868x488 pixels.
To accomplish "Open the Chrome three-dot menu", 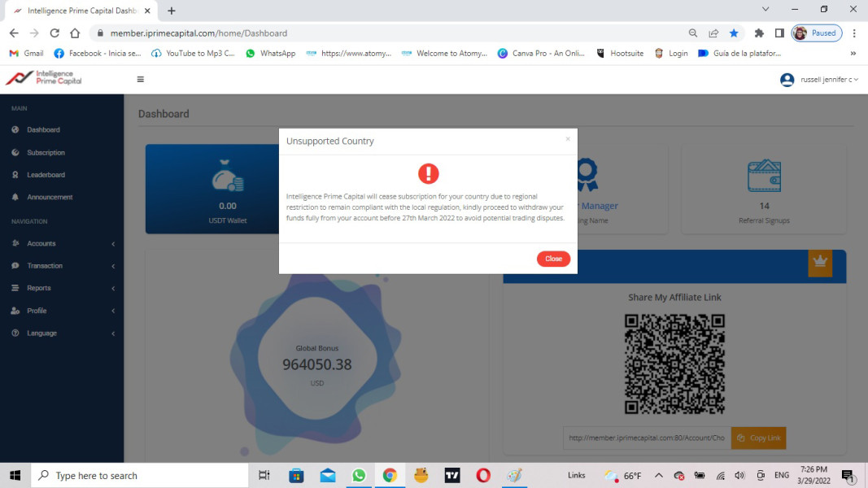I will (854, 33).
